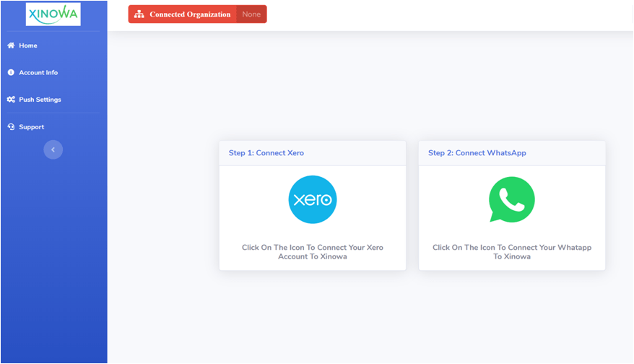This screenshot has height=364, width=634.
Task: Select the Step 1: Connect Xero heading
Action: click(266, 153)
